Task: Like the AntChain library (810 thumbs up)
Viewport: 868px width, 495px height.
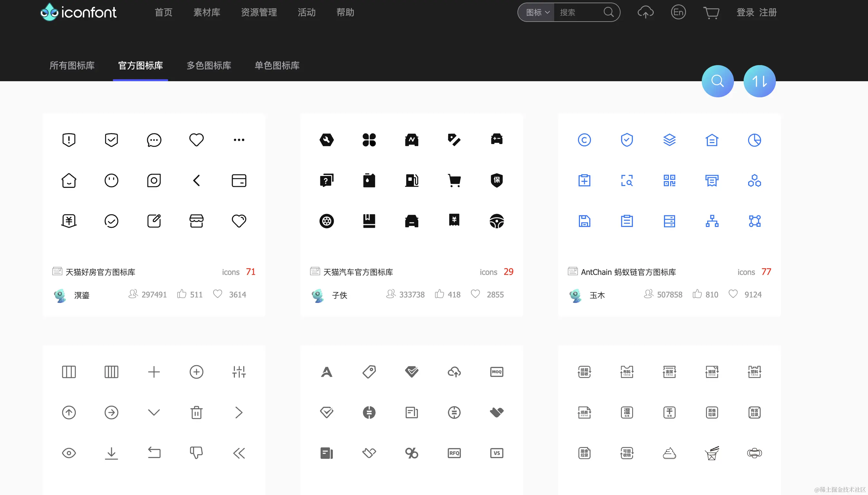Action: (697, 294)
